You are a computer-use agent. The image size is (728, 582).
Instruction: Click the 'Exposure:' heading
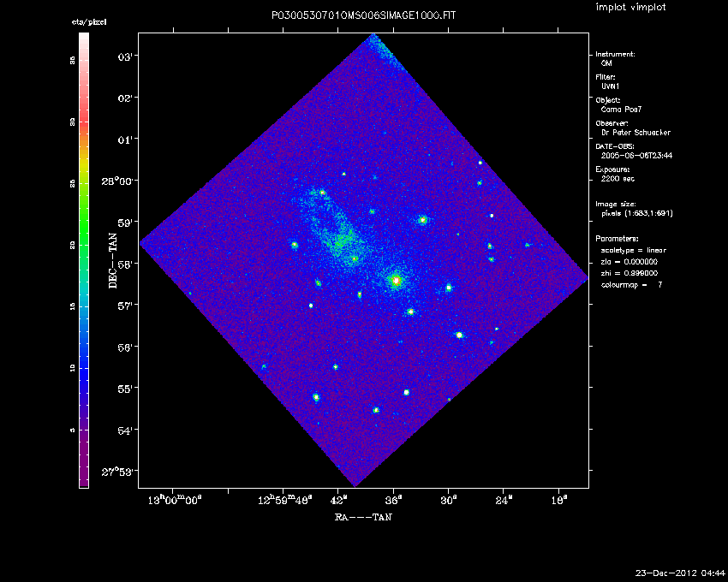coord(613,169)
